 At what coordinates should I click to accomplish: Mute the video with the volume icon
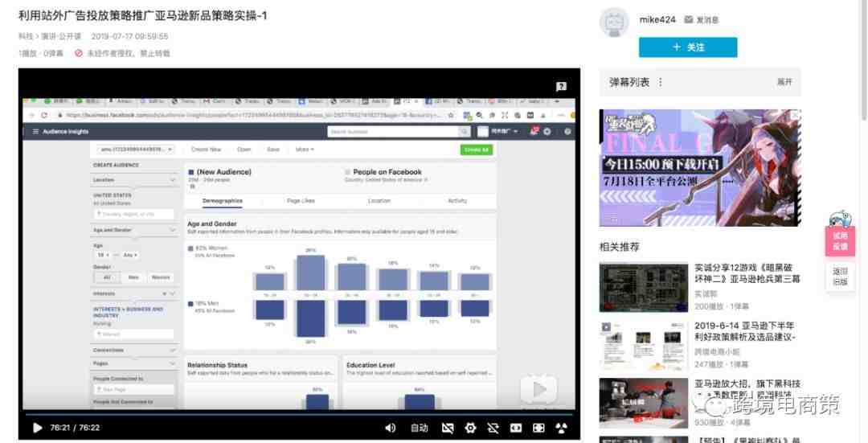(391, 428)
